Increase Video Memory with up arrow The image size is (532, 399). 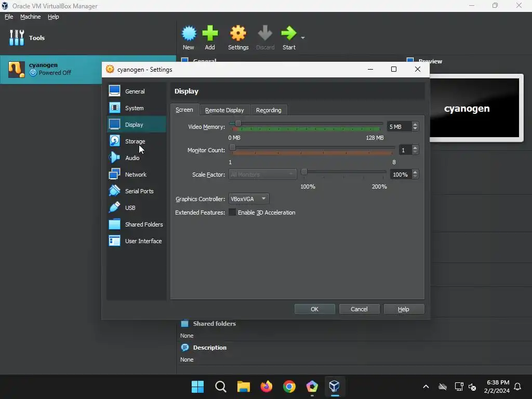click(x=415, y=124)
